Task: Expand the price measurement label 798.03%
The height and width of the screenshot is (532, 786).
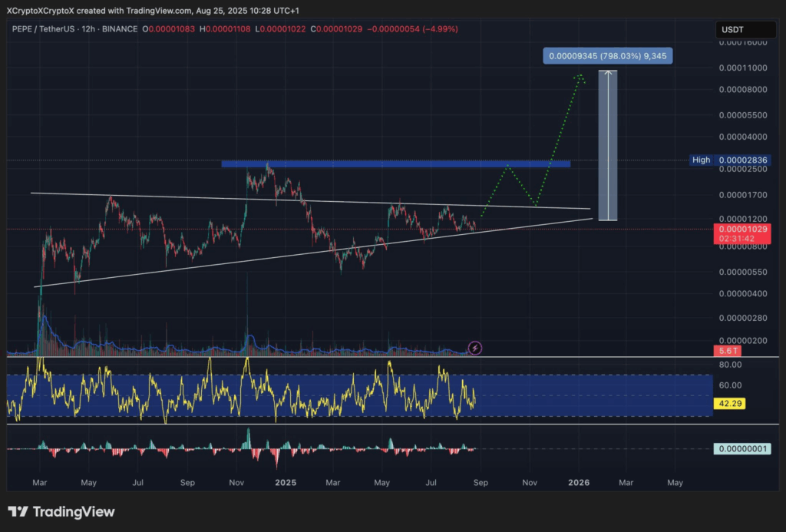Action: point(607,55)
